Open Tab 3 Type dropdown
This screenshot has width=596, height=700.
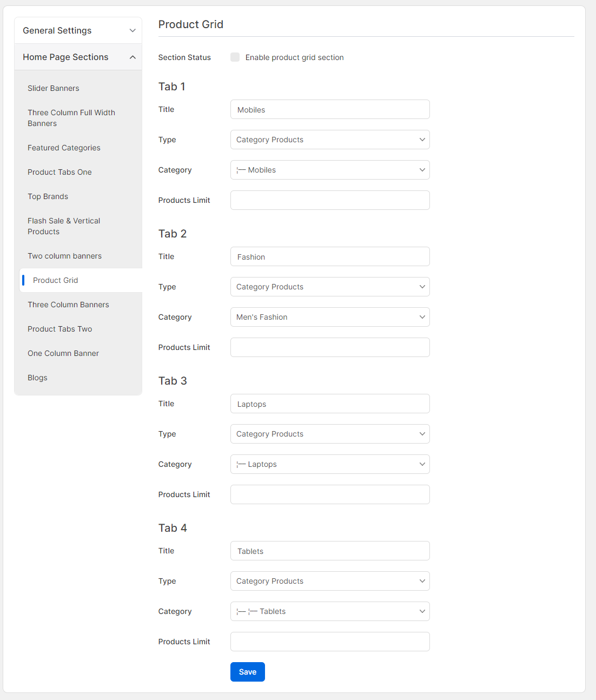click(x=330, y=434)
